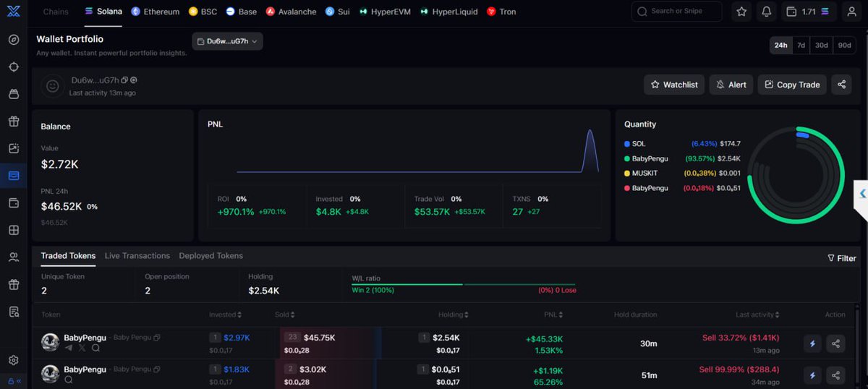Click search icon under second BabyPengu
The image size is (868, 389).
(x=69, y=380)
